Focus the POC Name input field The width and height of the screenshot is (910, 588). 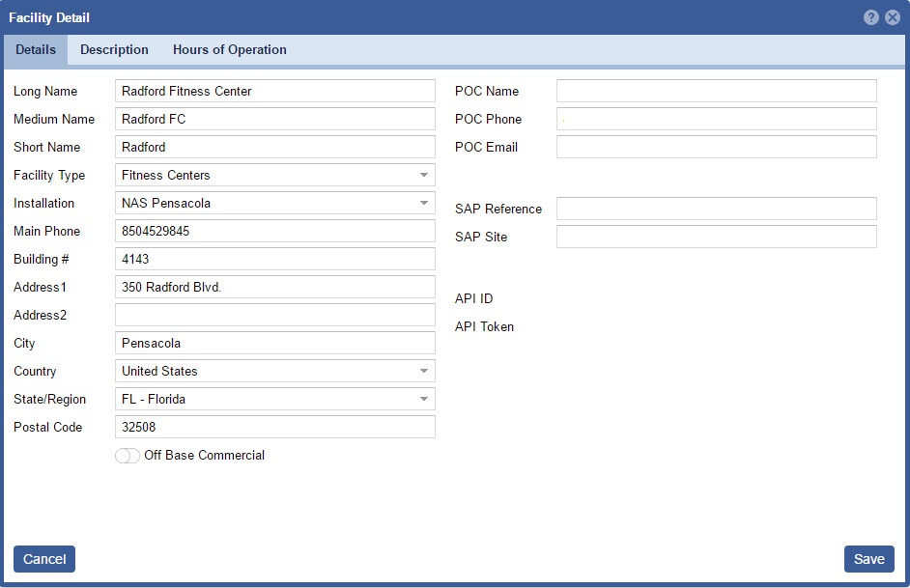tap(716, 92)
